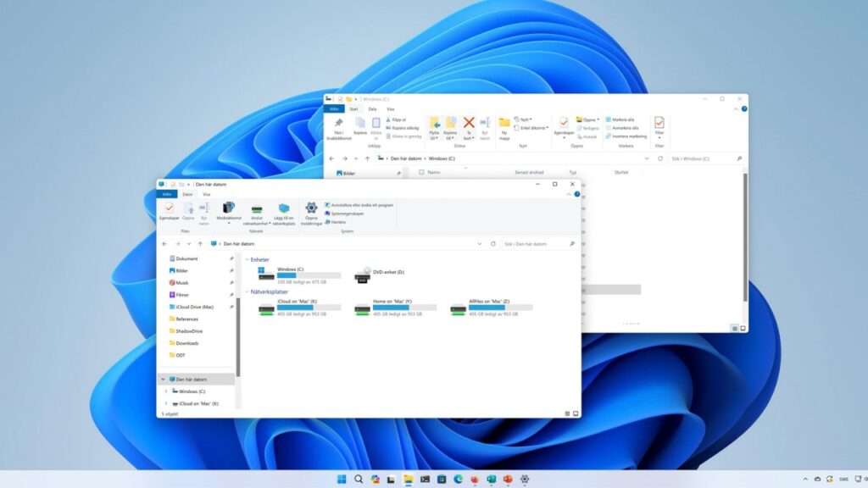Expand Windows (C:) in navigation tree
This screenshot has width=868, height=488.
click(x=166, y=391)
